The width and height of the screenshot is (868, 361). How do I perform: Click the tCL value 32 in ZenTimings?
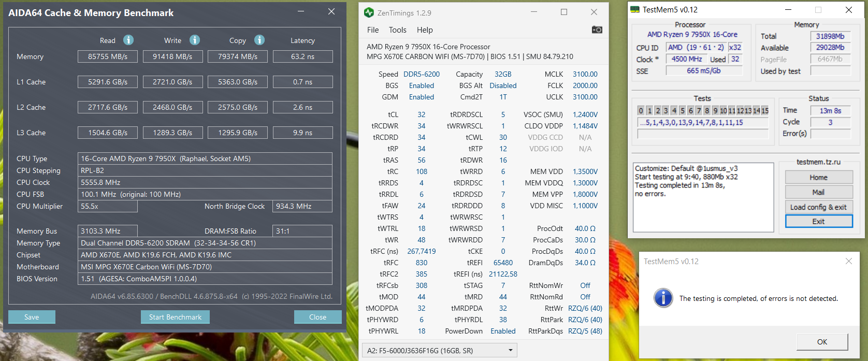(422, 114)
